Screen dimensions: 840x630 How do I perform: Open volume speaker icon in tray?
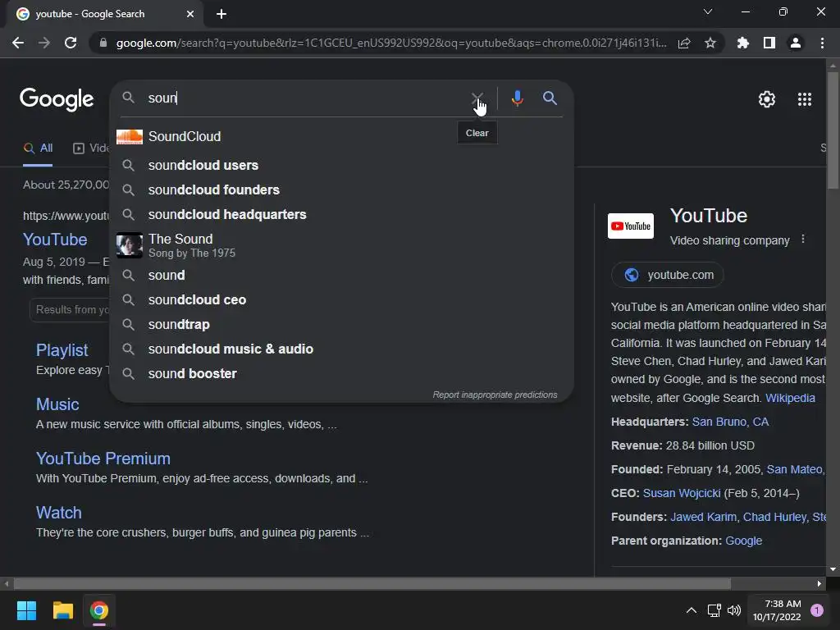734,610
